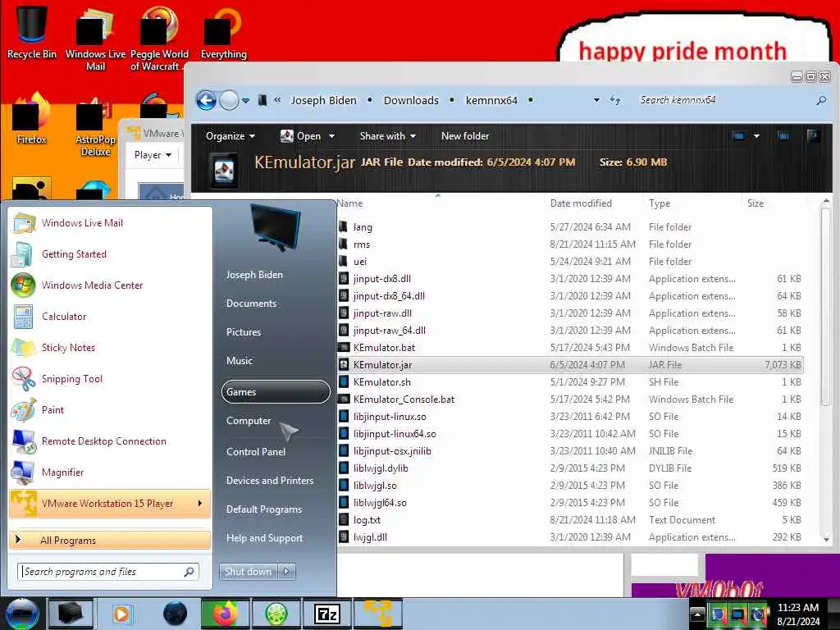Image resolution: width=840 pixels, height=630 pixels.
Task: Select Downloads in the address breadcrumb
Action: 411,100
